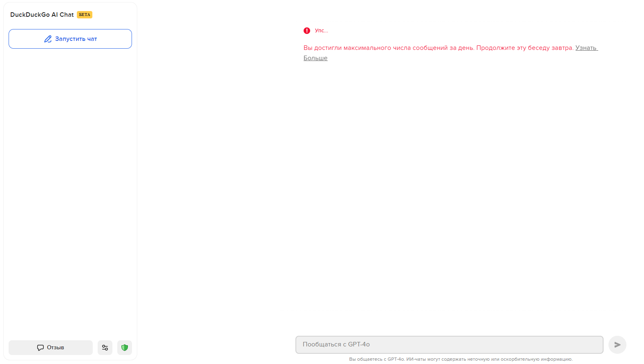Click the red error alert icon
This screenshot has width=644, height=364.
307,31
